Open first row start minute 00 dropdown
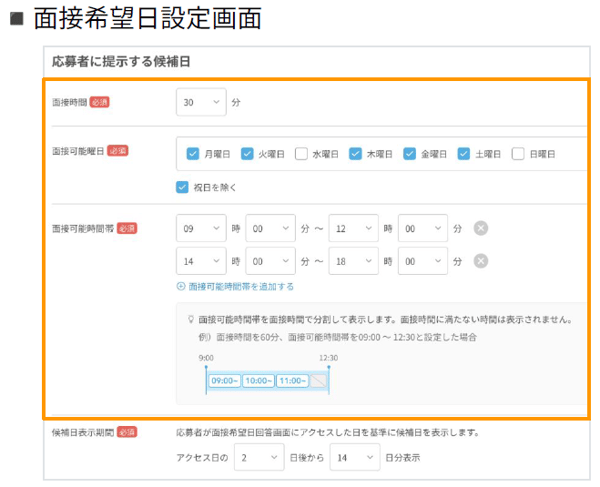Screen dimensions: 600x487 [x=271, y=228]
